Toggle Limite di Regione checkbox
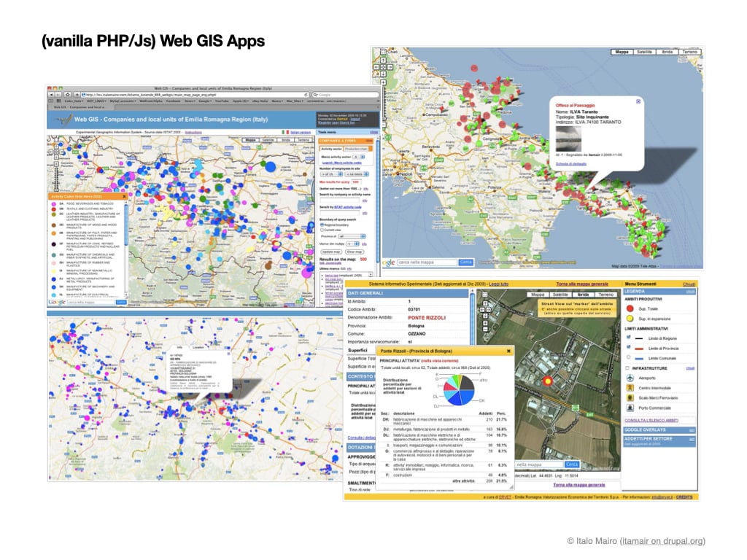The height and width of the screenshot is (560, 747). [x=628, y=337]
